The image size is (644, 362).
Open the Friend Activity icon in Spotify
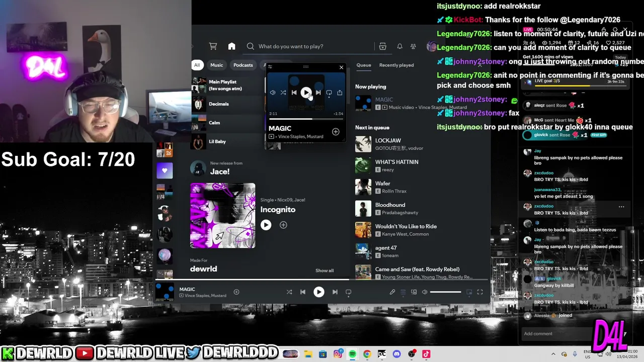click(x=413, y=46)
